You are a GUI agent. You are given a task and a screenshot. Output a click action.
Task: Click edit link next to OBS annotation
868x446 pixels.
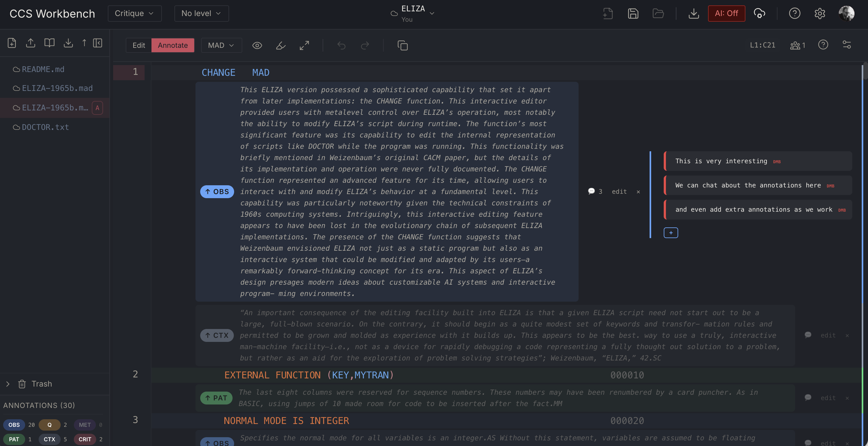(x=619, y=192)
